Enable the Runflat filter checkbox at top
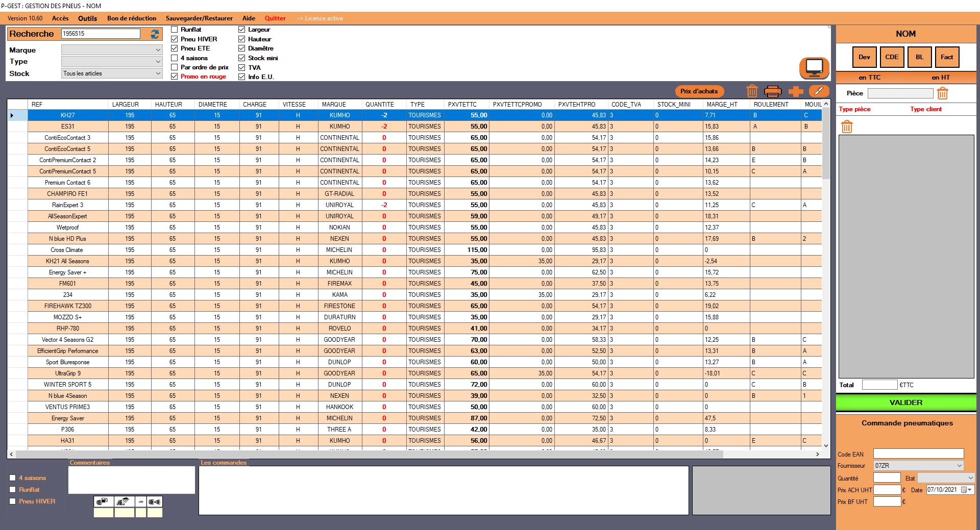Screen dimensions: 980x530 point(175,30)
